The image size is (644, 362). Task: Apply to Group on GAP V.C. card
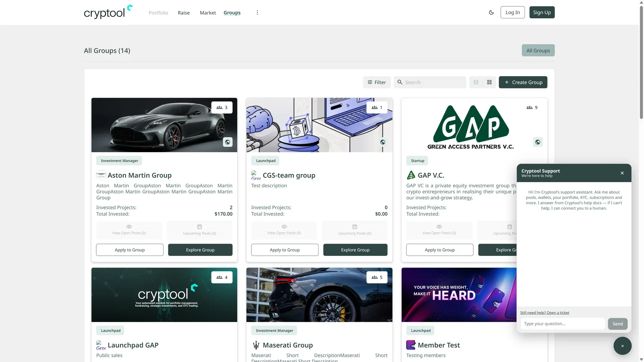click(440, 250)
